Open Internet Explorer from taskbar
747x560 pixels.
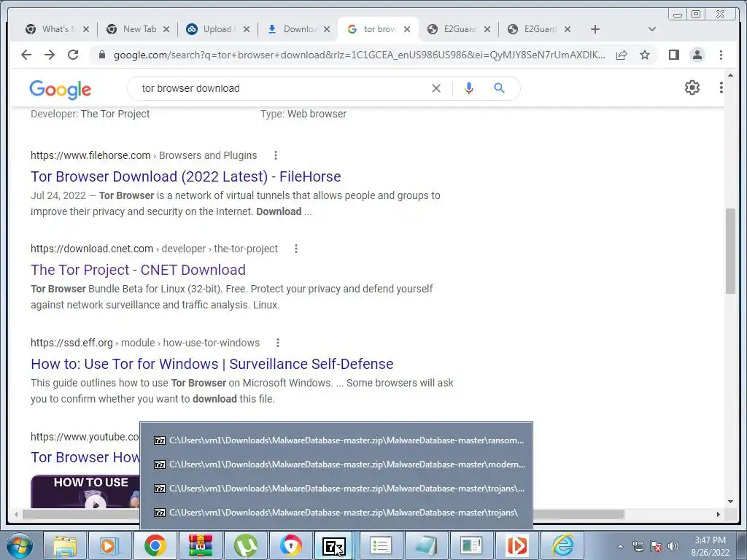[562, 545]
